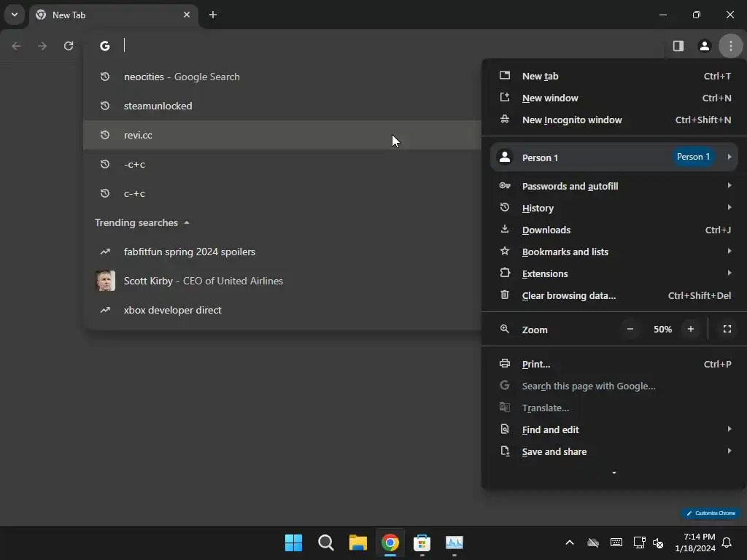Click Chrome icon in taskbar
The width and height of the screenshot is (747, 560).
(390, 542)
